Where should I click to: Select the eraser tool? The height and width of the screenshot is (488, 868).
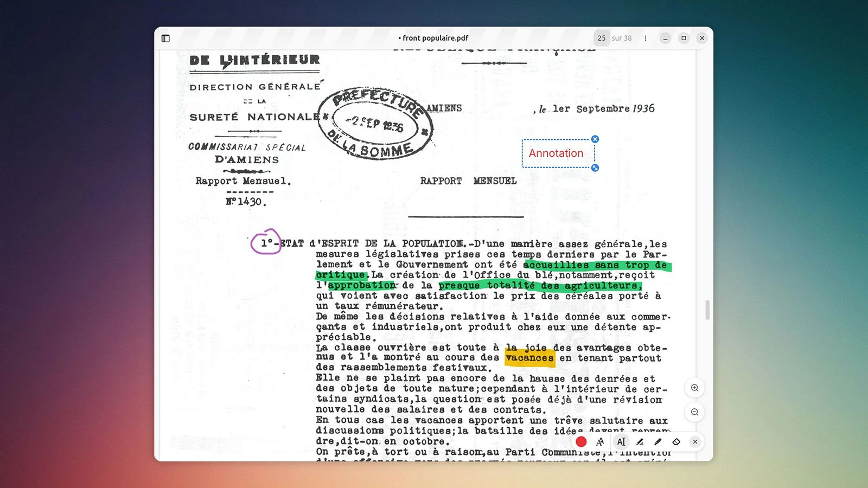[x=676, y=442]
